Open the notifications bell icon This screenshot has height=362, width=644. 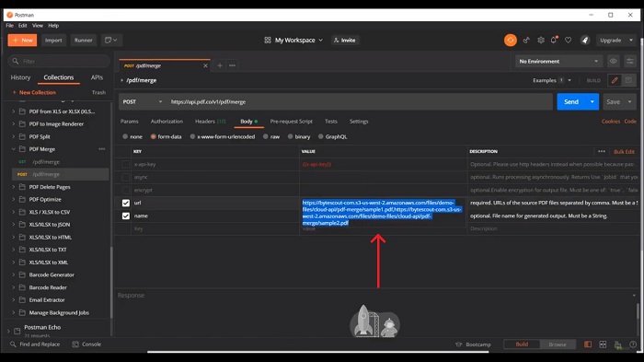point(554,41)
